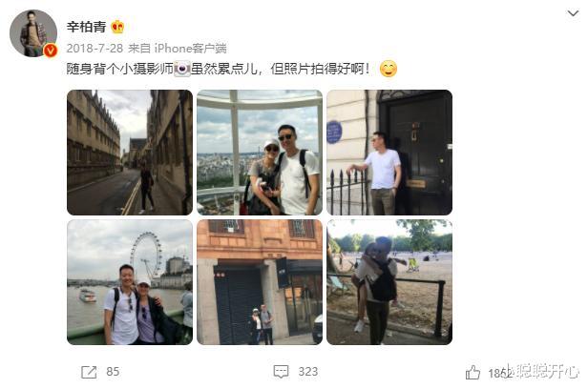Click the 85 repost count

[x=113, y=372]
